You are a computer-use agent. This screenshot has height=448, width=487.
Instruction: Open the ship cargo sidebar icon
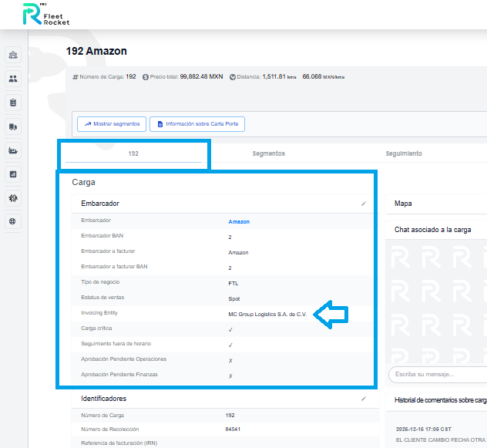[13, 150]
